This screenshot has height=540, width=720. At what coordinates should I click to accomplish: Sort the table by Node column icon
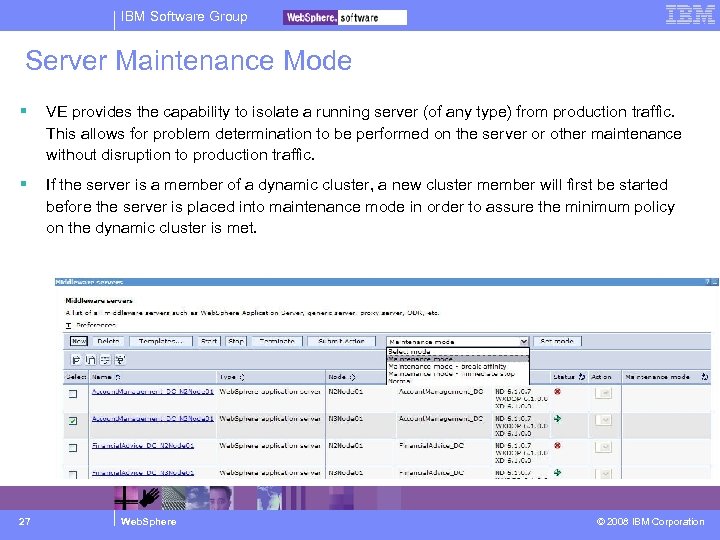click(352, 377)
